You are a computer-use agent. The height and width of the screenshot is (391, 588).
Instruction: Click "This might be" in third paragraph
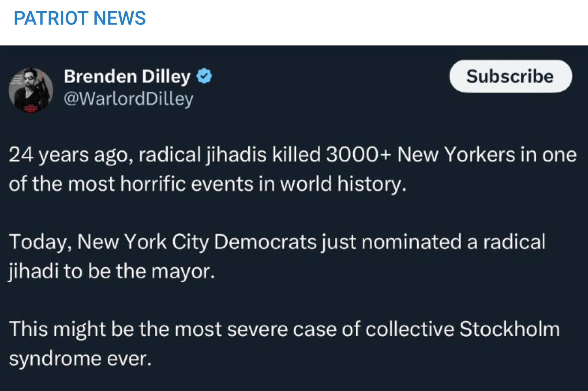pos(71,329)
